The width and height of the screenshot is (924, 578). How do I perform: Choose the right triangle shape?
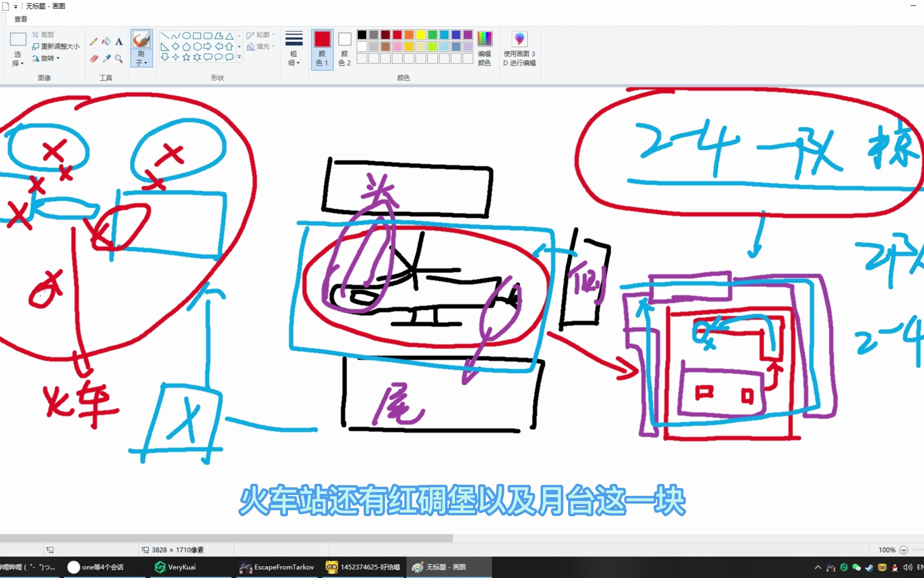[165, 47]
